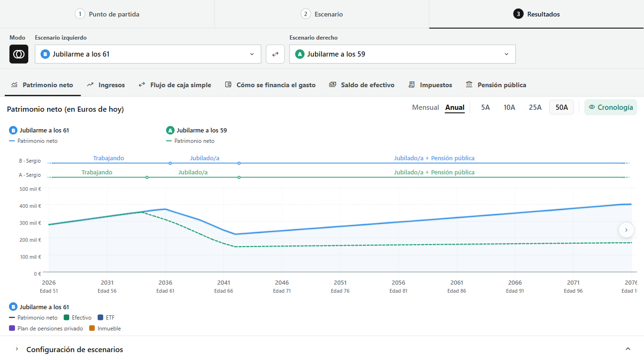Click the Saldo de efectivo cash icon
This screenshot has height=362, width=644.
[332, 85]
